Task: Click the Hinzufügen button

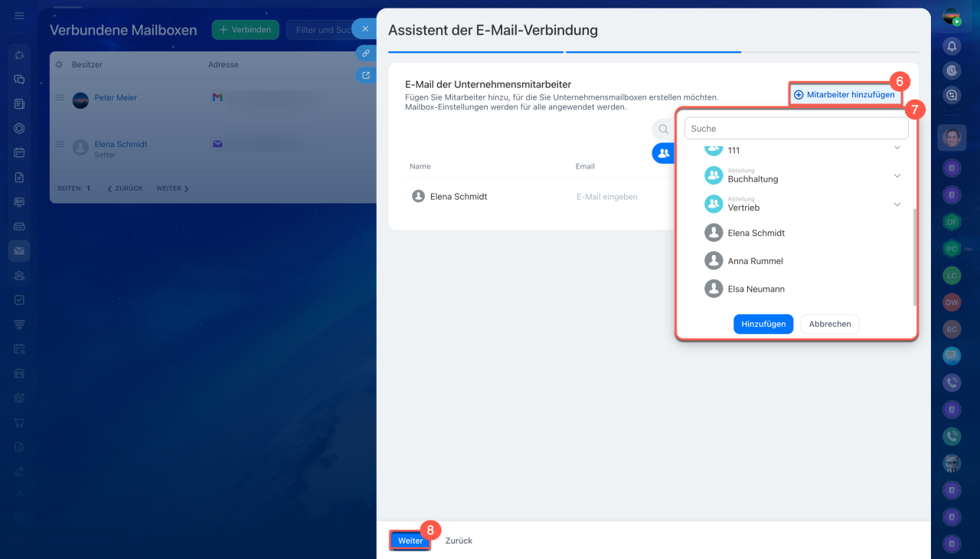Action: pos(763,324)
